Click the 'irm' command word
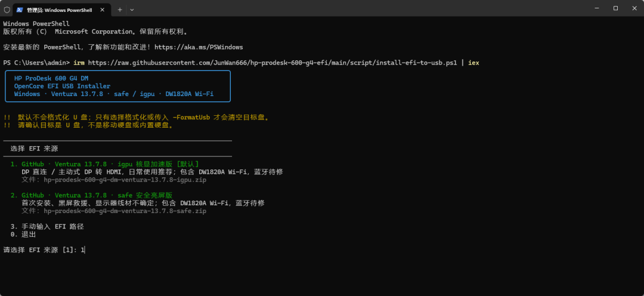The width and height of the screenshot is (644, 296). [x=79, y=63]
